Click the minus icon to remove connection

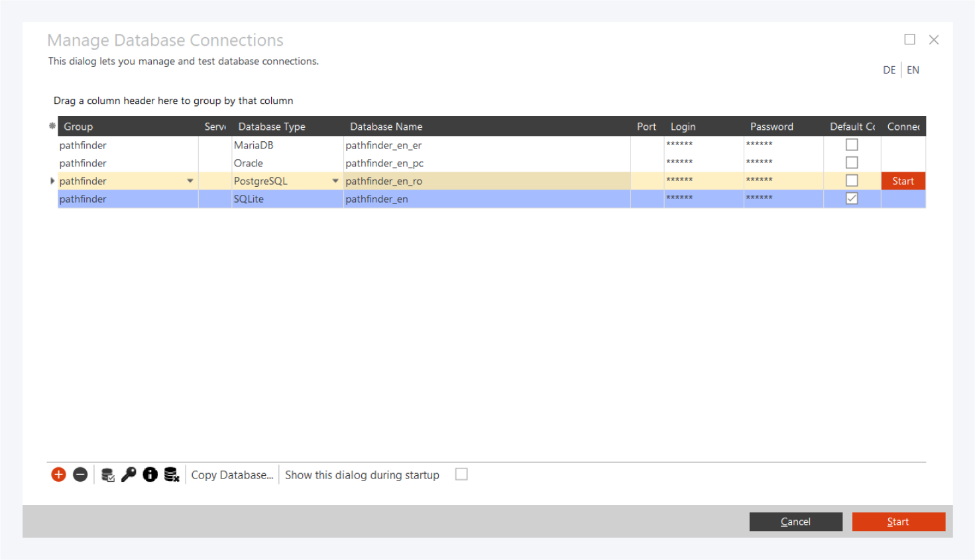pos(80,475)
